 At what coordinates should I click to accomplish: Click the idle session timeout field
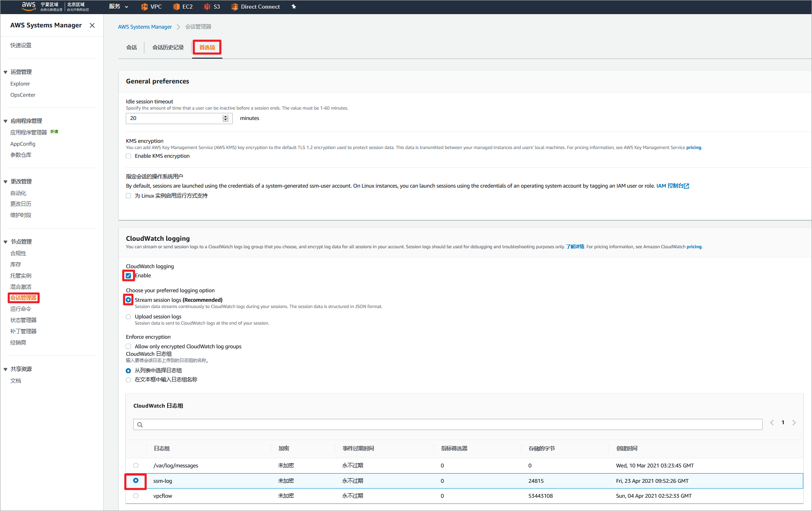[x=179, y=118]
